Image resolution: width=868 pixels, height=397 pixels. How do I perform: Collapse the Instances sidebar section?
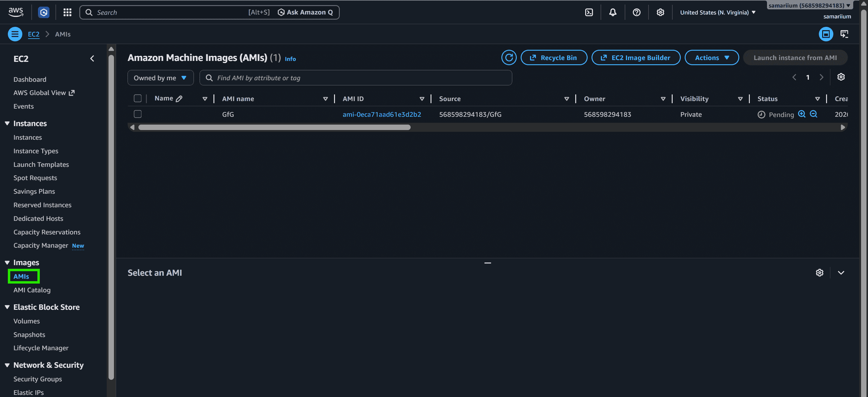[x=7, y=123]
